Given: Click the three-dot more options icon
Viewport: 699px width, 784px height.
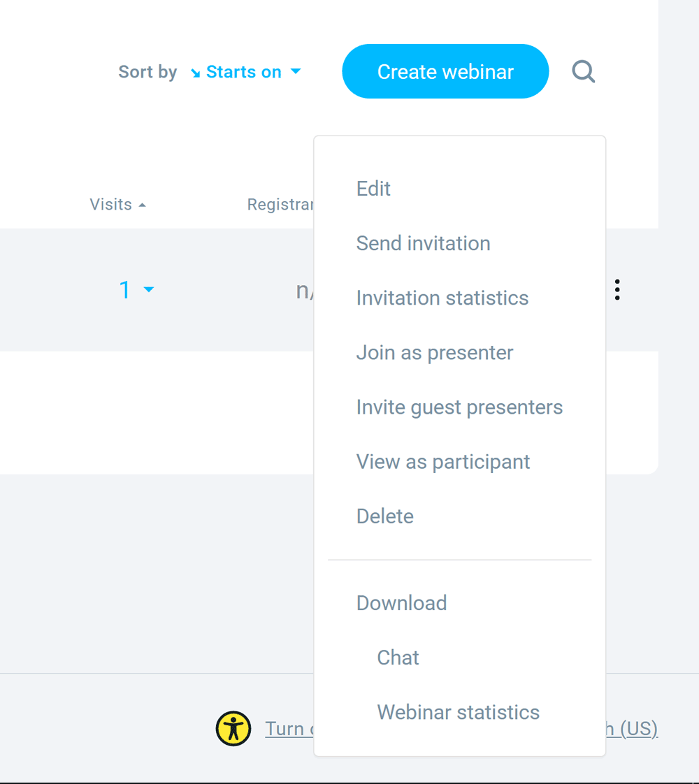Looking at the screenshot, I should click(617, 289).
